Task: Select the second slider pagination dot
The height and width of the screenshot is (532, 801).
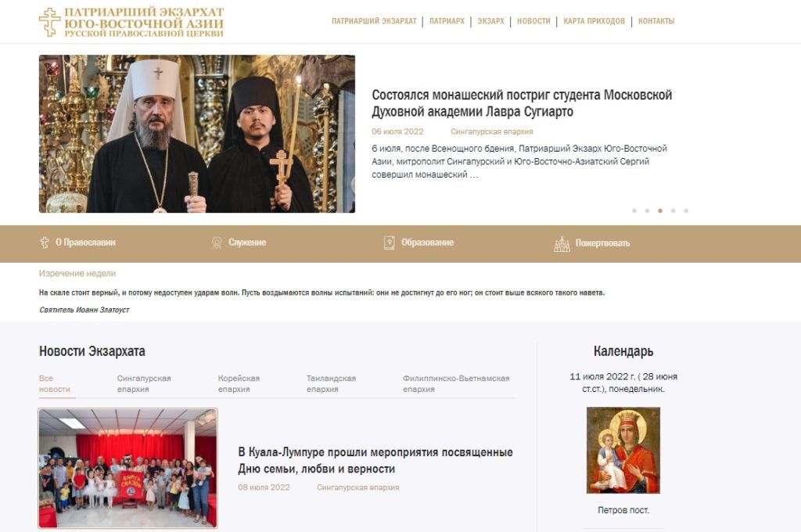Action: click(647, 210)
